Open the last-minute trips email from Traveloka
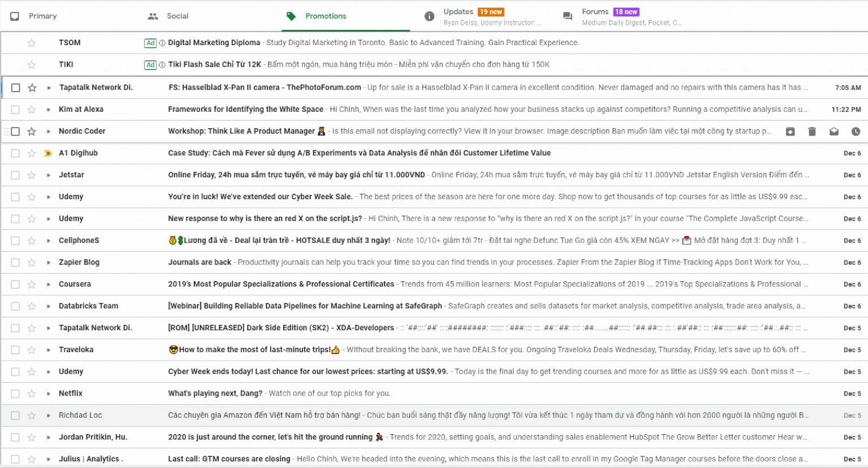The image size is (868, 468). 434,350
